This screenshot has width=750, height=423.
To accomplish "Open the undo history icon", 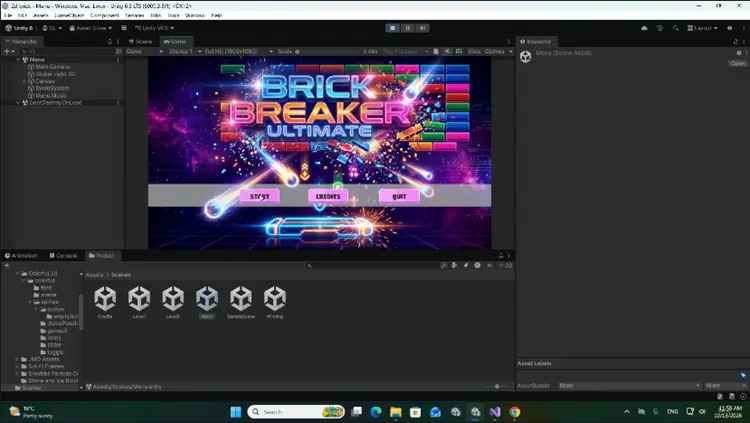I will click(660, 28).
